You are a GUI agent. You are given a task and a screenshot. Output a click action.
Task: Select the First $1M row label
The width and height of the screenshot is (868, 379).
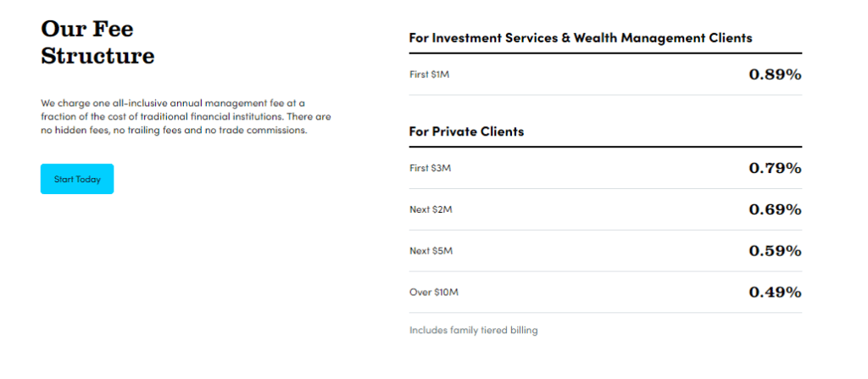pyautogui.click(x=430, y=75)
